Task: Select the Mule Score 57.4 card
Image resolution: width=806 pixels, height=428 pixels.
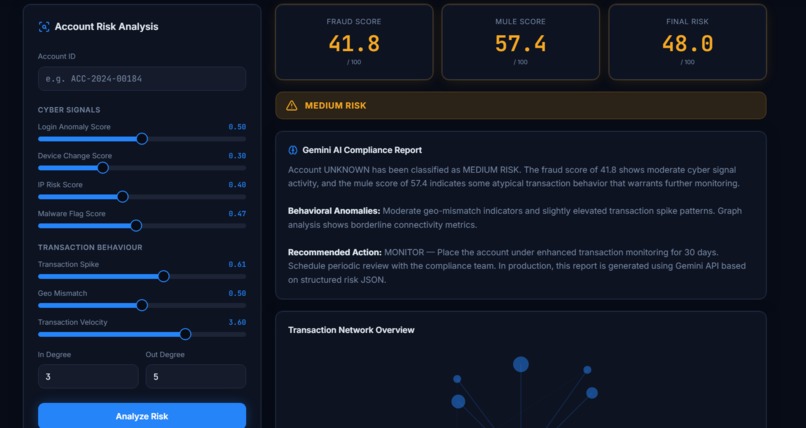Action: pos(521,42)
